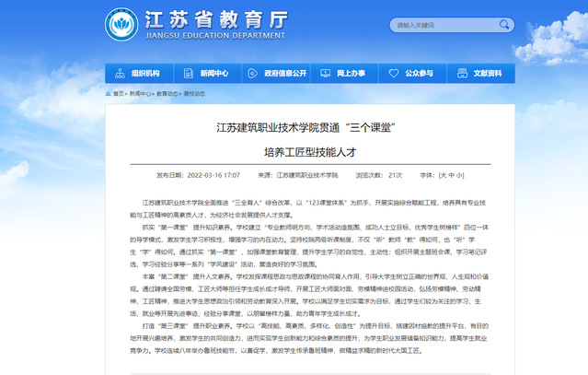This screenshot has height=375, width=588.
Task: Go to 首页 in the breadcrumb
Action: [119, 93]
